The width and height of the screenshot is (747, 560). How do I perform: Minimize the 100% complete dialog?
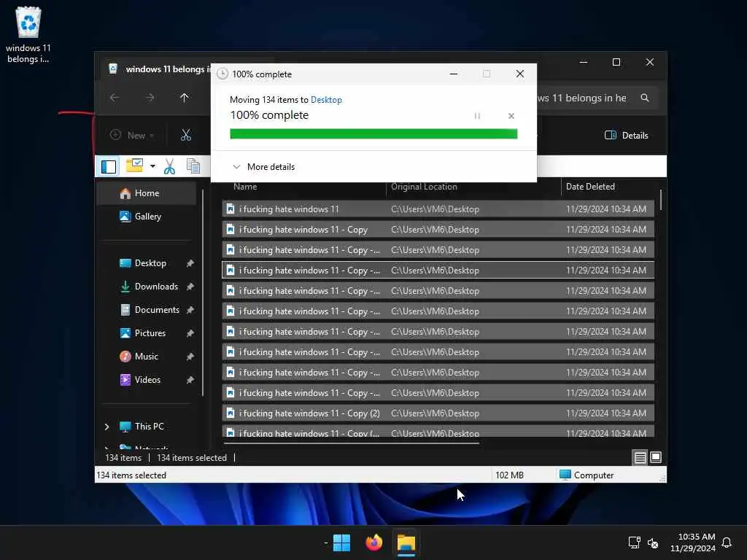[454, 74]
